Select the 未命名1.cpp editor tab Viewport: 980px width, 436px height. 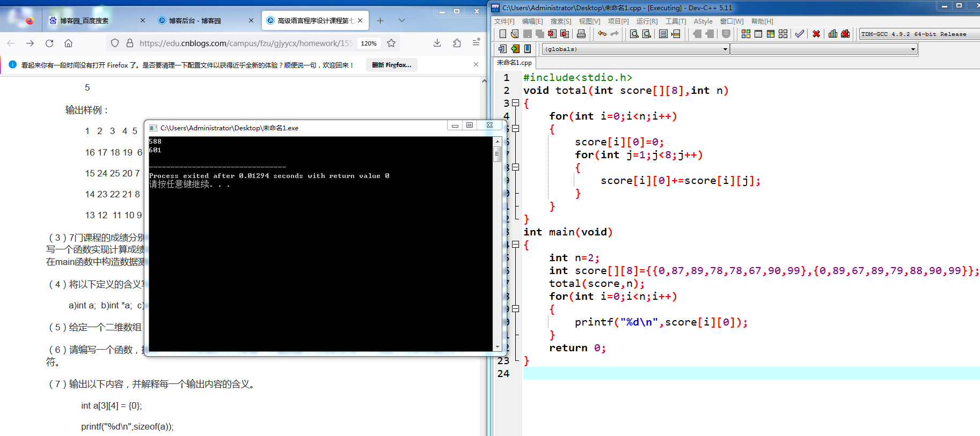pyautogui.click(x=514, y=63)
